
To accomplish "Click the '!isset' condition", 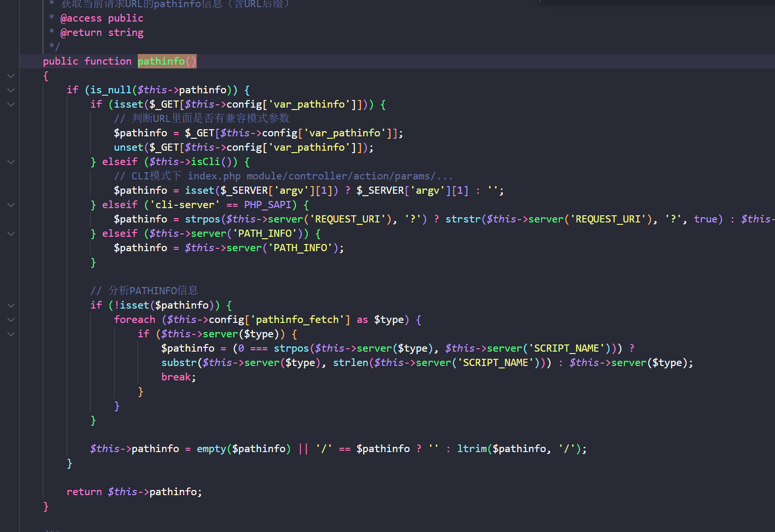I will pos(132,305).
